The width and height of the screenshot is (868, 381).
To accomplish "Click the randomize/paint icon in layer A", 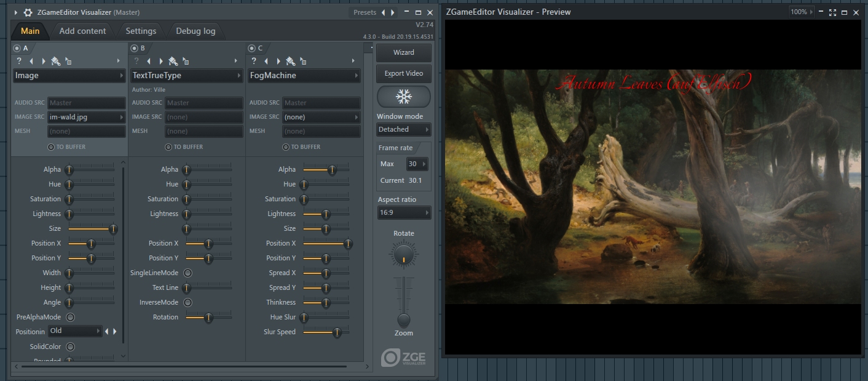I will click(56, 61).
